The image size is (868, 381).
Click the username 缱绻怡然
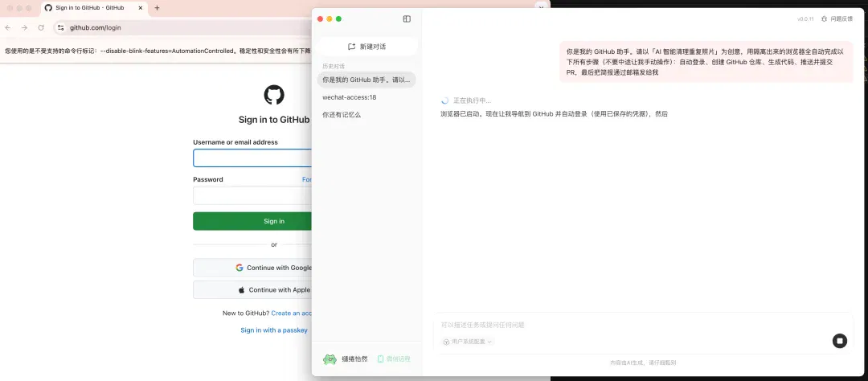tap(355, 358)
